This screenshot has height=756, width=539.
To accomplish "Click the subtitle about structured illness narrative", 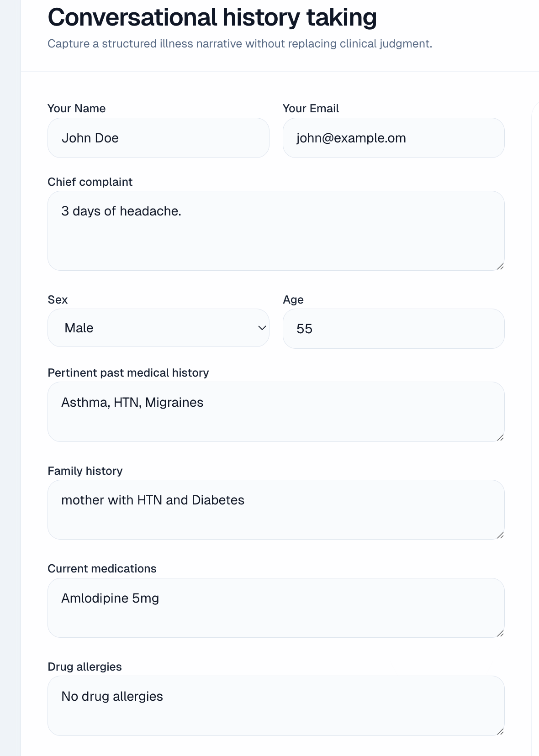I will coord(239,44).
